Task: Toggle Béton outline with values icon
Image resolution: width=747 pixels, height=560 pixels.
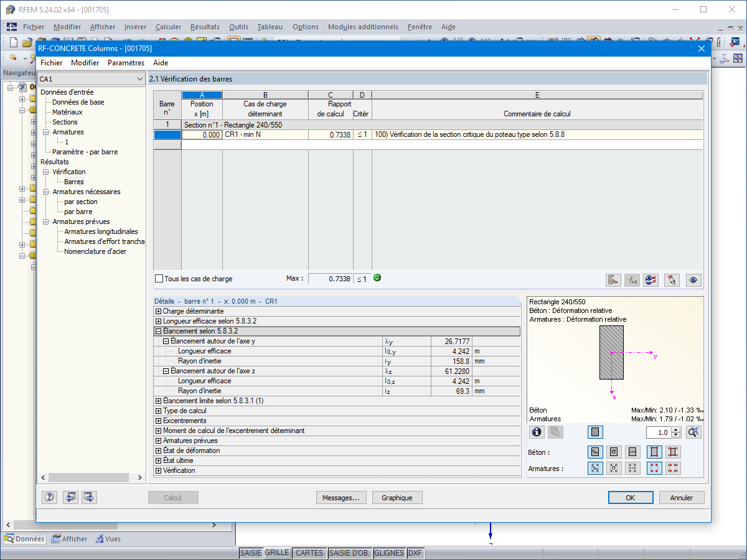Action: pos(673,452)
